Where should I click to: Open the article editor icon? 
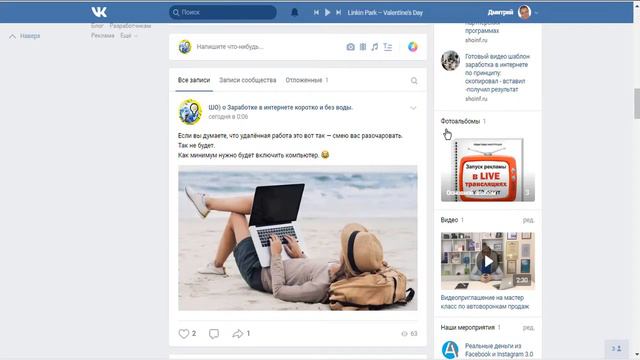pyautogui.click(x=388, y=47)
